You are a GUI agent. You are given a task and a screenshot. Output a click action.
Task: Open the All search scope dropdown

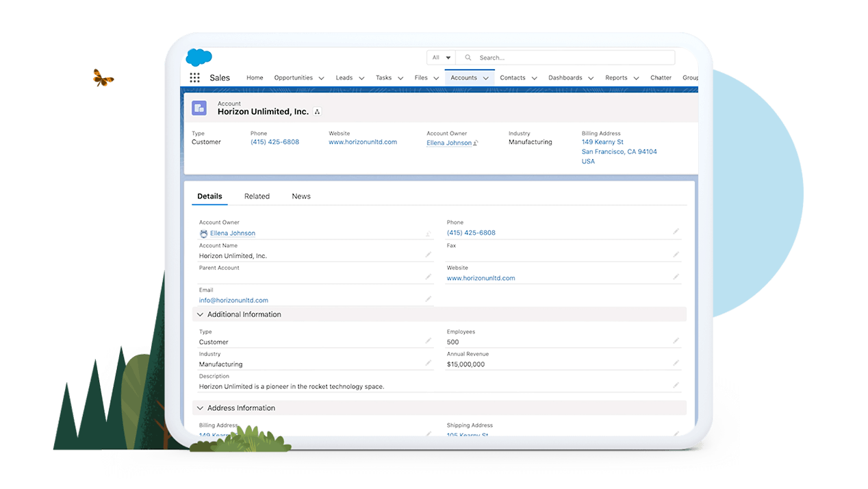(441, 58)
